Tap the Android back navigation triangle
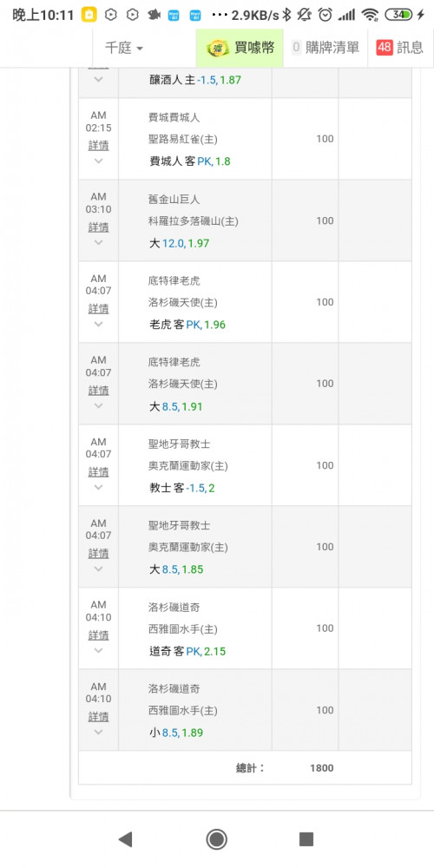The height and width of the screenshot is (868, 434). pyautogui.click(x=126, y=839)
